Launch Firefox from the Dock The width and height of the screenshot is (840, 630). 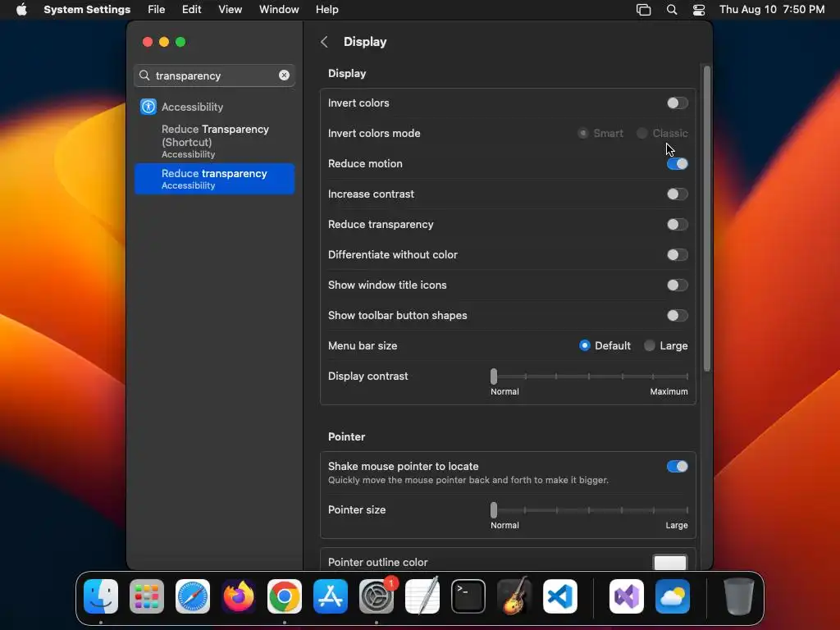[x=239, y=596]
